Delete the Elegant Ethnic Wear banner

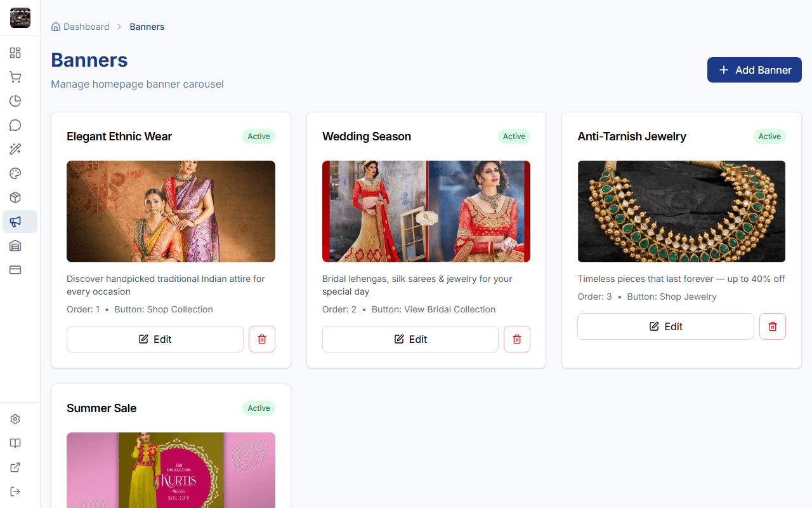(x=262, y=339)
